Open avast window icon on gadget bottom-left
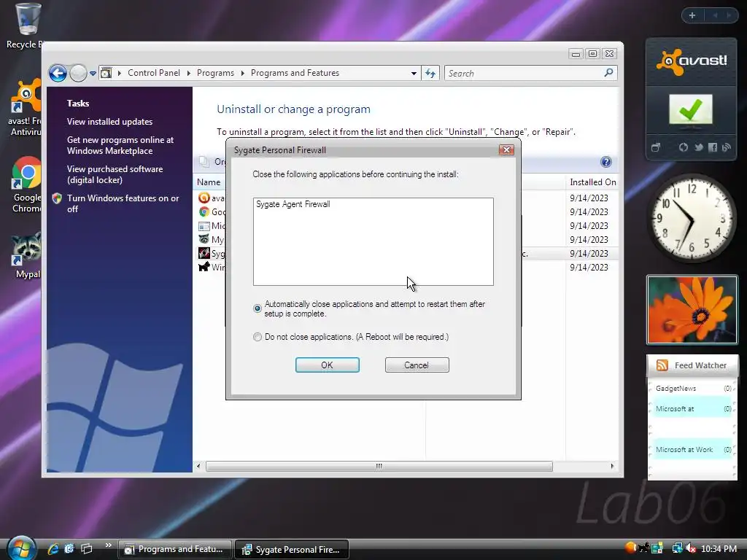The height and width of the screenshot is (560, 747). [x=656, y=147]
